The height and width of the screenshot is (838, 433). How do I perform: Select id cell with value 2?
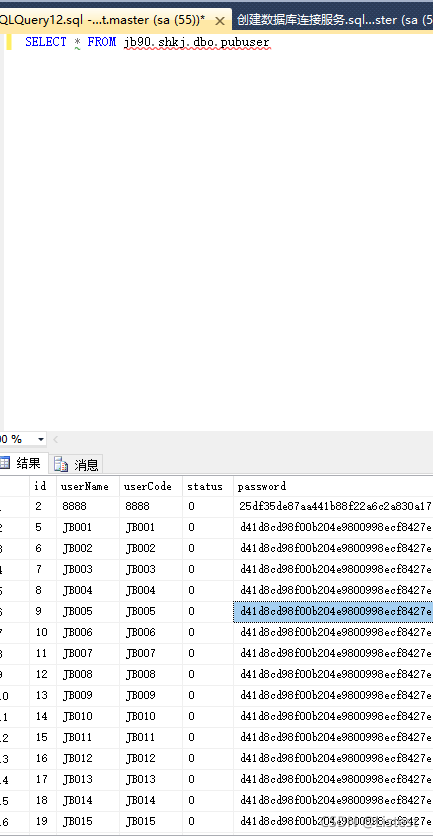coord(43,507)
